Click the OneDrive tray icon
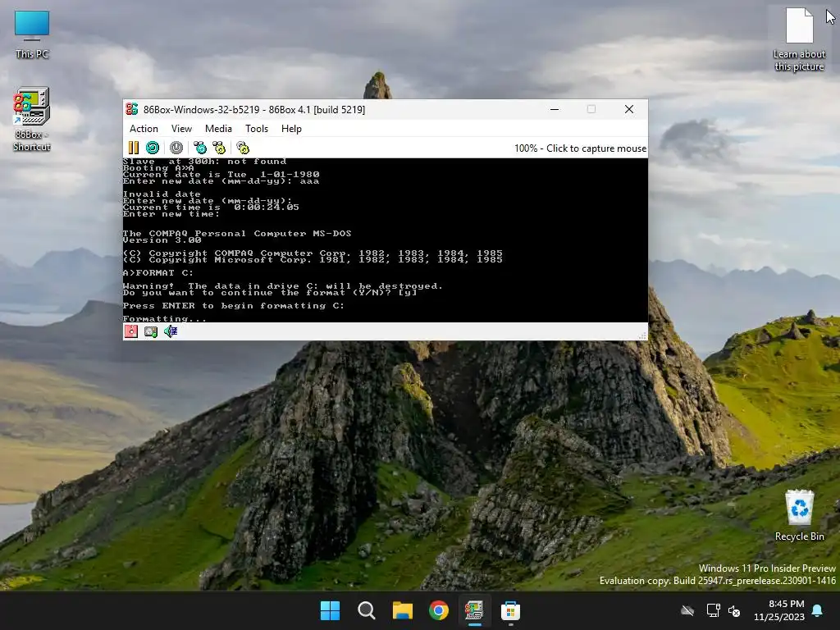 687,610
